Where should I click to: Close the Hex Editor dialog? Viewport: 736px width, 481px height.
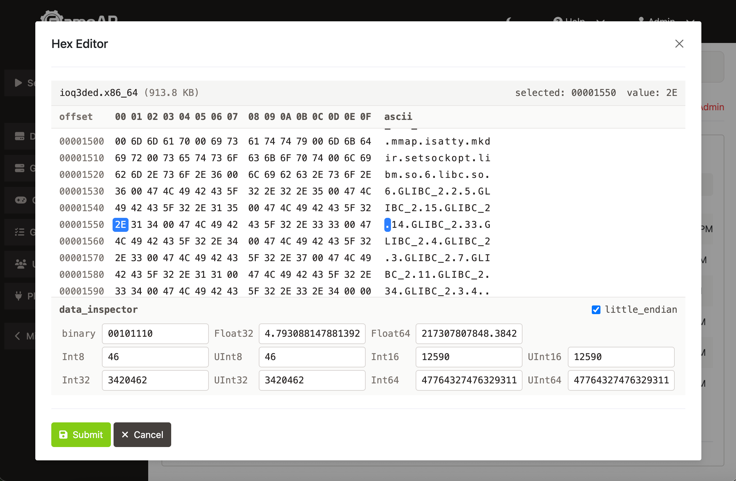click(x=679, y=44)
